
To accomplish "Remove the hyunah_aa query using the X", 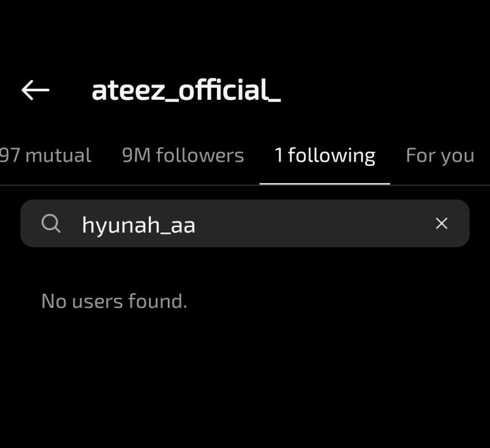I will (441, 224).
